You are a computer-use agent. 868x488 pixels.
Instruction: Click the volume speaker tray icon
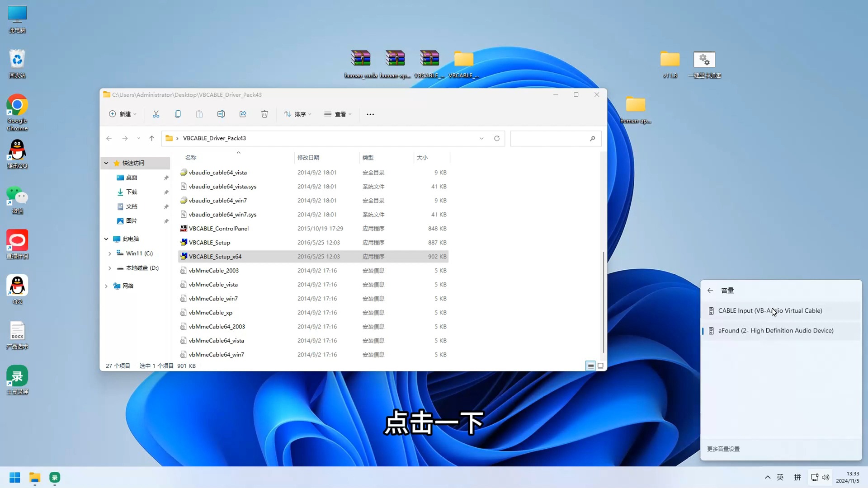[x=826, y=478]
